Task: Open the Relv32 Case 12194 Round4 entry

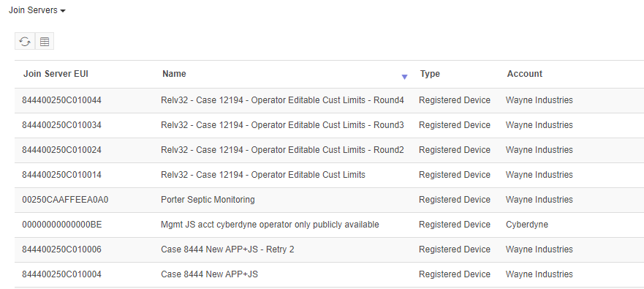Action: click(283, 100)
